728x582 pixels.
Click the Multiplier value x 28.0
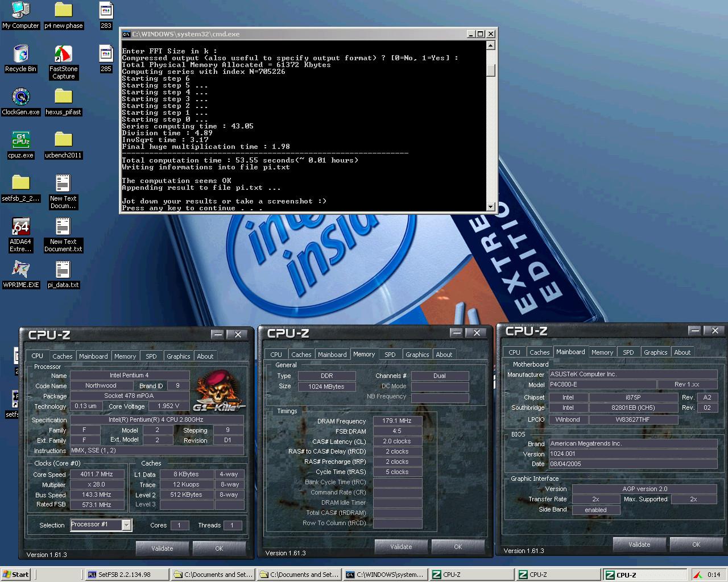coord(97,485)
